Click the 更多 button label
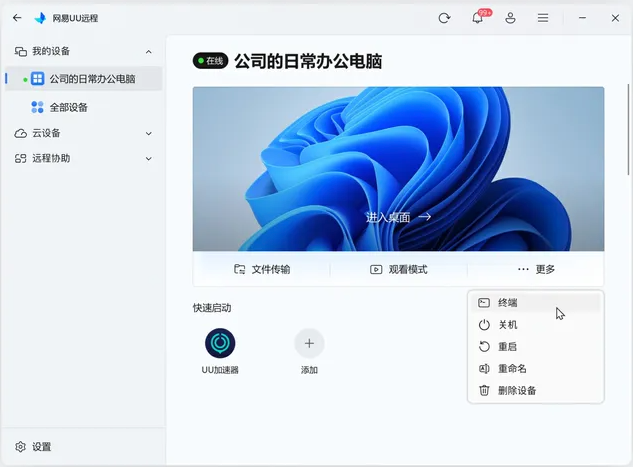This screenshot has width=633, height=467. 545,269
